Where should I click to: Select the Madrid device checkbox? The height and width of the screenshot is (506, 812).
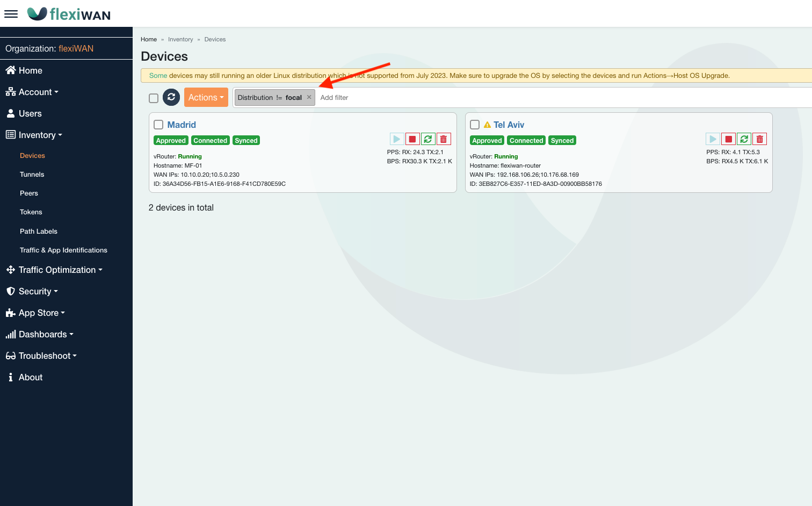(x=158, y=125)
